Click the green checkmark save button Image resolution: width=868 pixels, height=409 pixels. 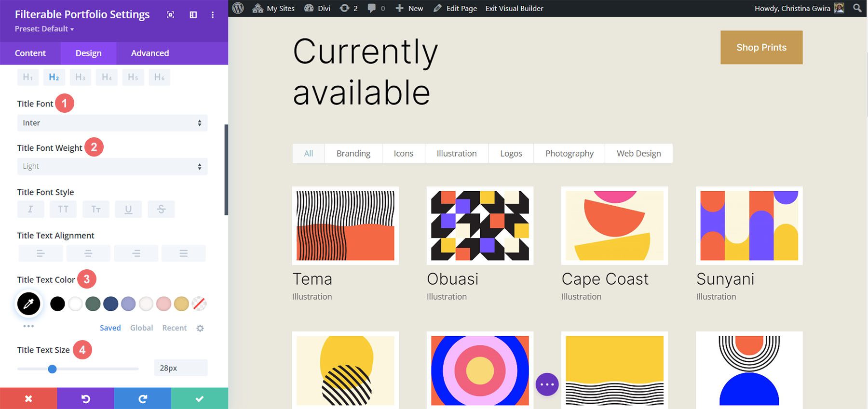[x=200, y=398]
